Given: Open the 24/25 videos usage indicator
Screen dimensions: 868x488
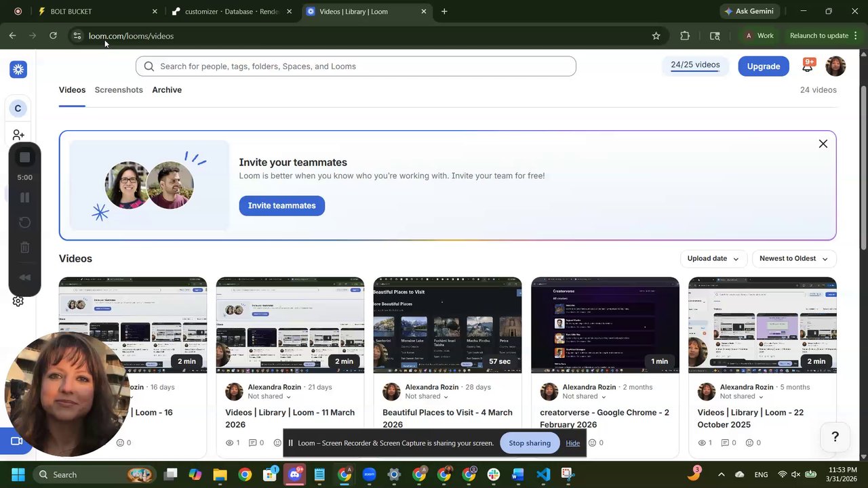Looking at the screenshot, I should pyautogui.click(x=695, y=66).
